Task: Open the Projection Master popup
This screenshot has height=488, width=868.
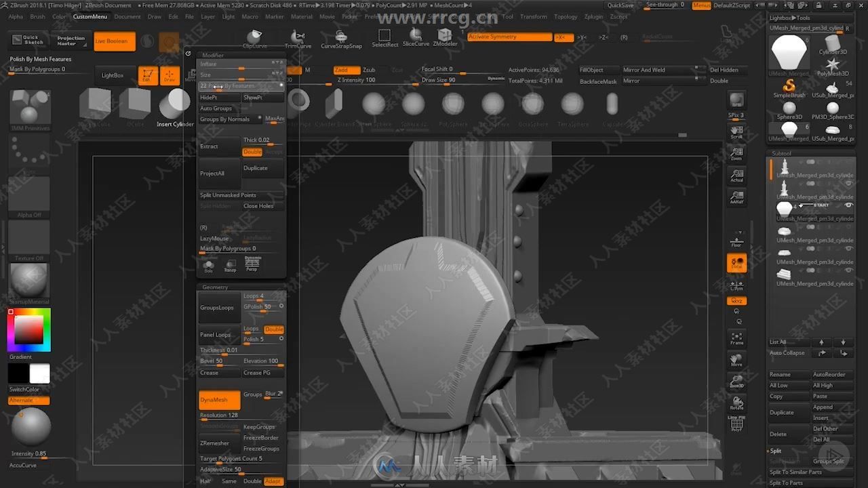Action: click(x=71, y=41)
